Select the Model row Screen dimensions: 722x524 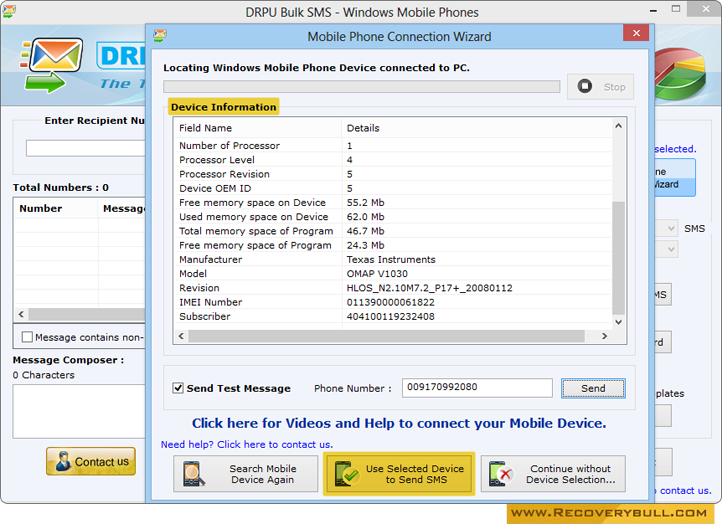[x=393, y=274]
